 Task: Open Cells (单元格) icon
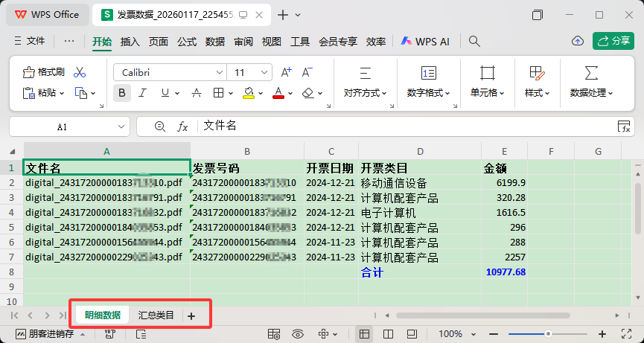tap(488, 73)
